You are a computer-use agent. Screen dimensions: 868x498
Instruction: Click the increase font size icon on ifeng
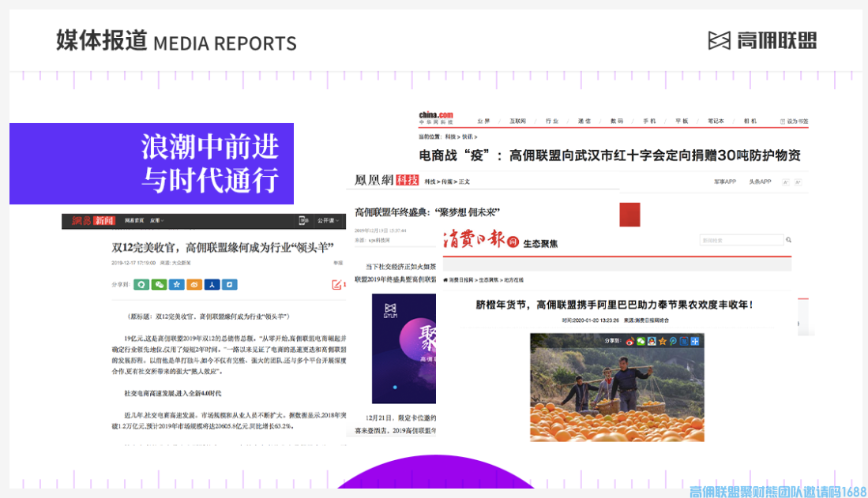click(798, 182)
